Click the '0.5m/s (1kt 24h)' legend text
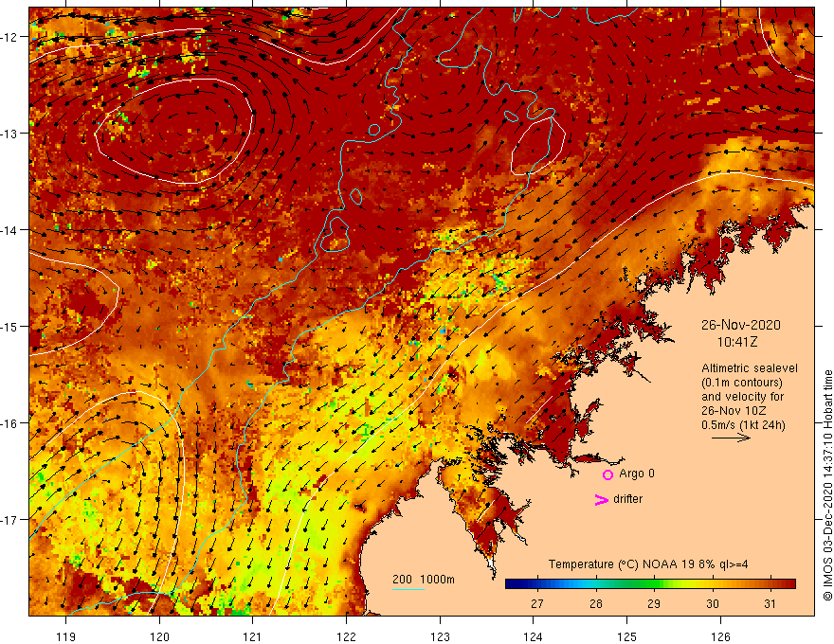This screenshot has height=644, width=834. (743, 425)
